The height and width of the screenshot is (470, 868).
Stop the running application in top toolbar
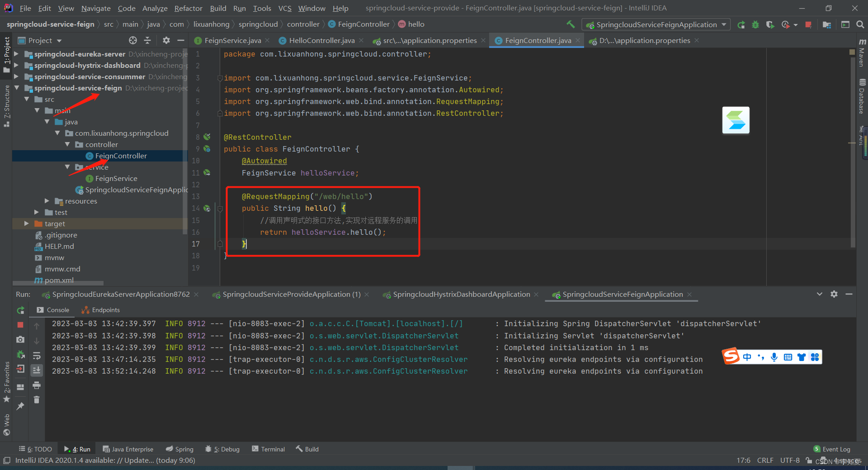pyautogui.click(x=808, y=24)
